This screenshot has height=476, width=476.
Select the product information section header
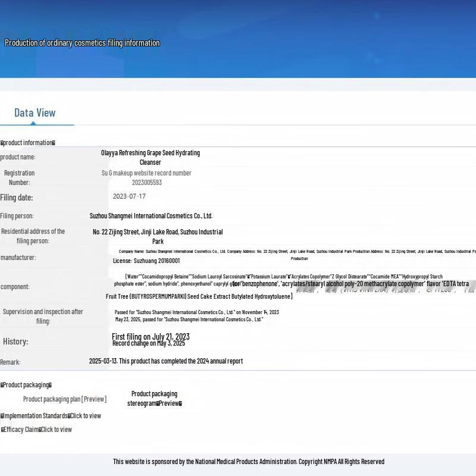27,143
